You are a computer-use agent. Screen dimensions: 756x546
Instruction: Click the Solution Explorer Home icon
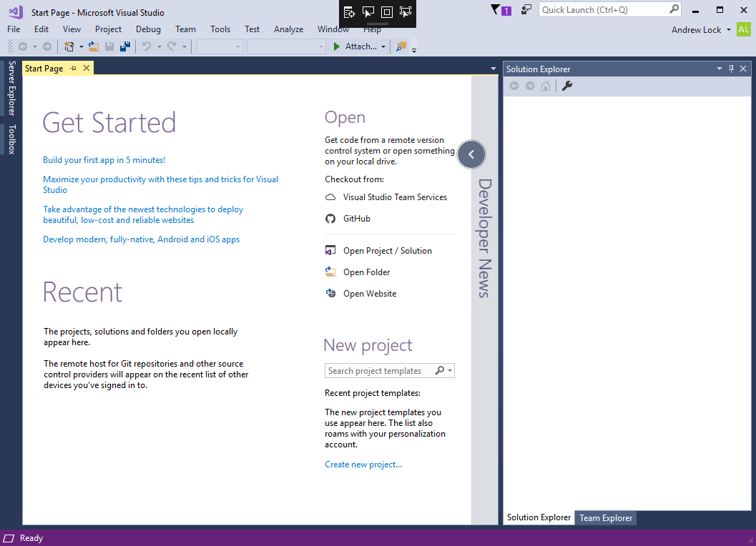click(x=545, y=86)
